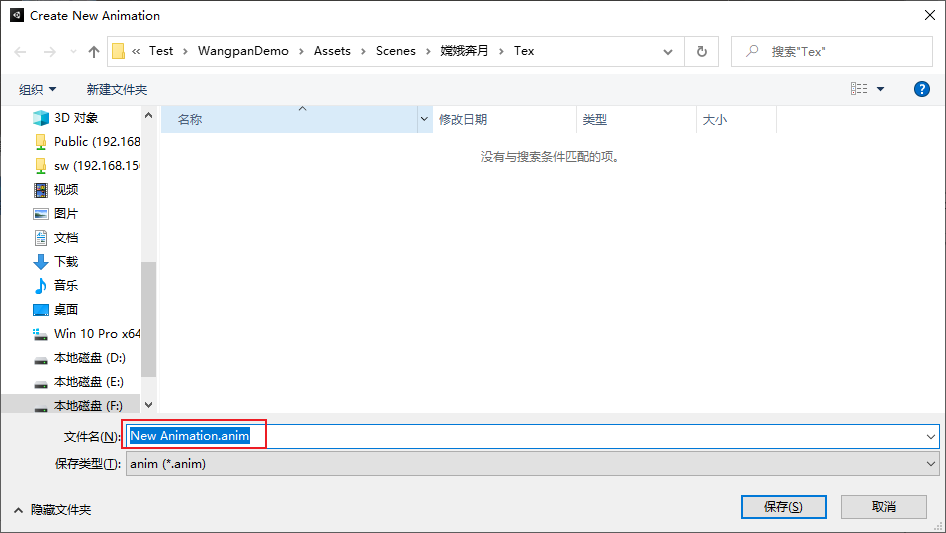Click the WangpanDemo breadcrumb segment

tap(243, 51)
